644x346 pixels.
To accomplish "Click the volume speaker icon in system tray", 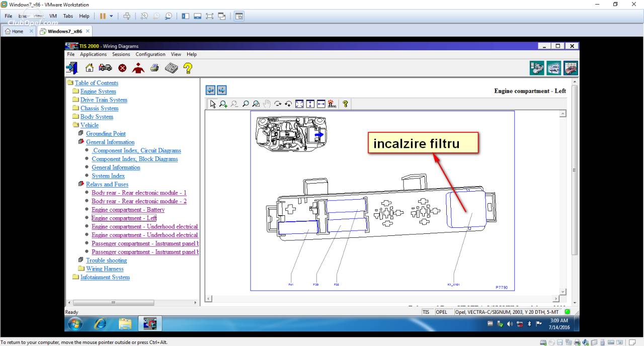I will pos(510,324).
